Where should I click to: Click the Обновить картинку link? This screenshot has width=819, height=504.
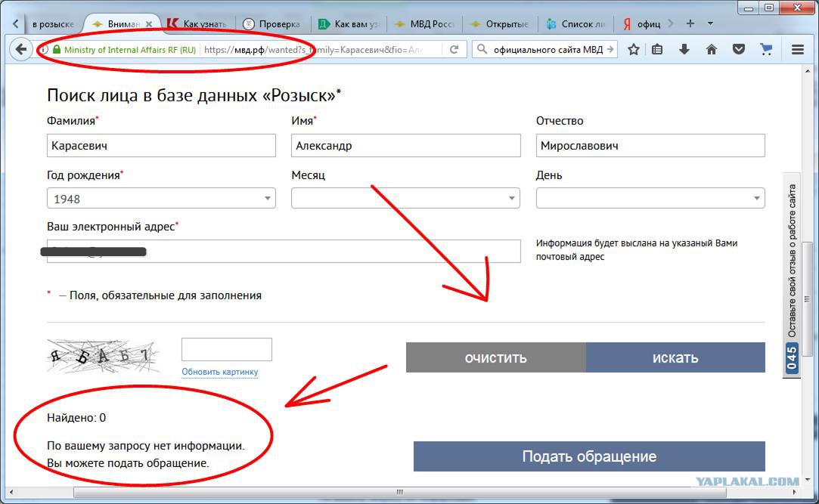pyautogui.click(x=220, y=372)
